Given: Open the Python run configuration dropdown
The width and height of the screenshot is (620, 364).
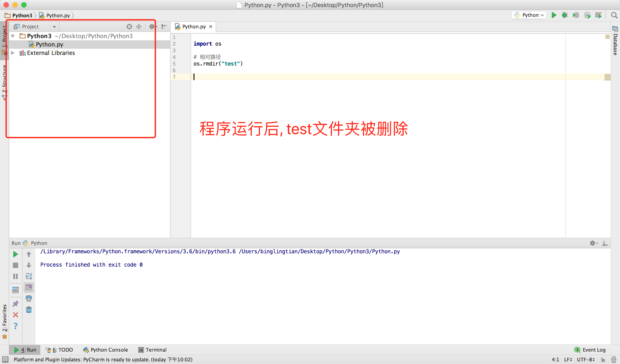Looking at the screenshot, I should click(x=529, y=15).
